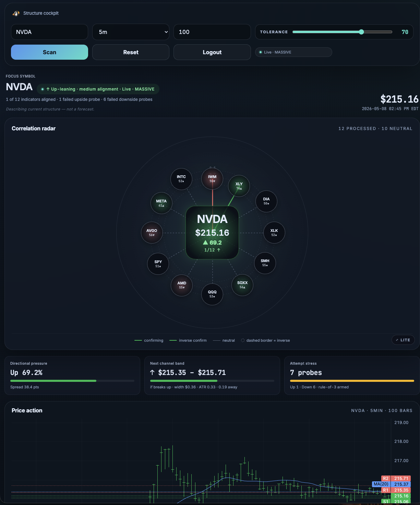Click the 218.00 price axis label
Screen dimensions: 420x505
[x=401, y=442]
